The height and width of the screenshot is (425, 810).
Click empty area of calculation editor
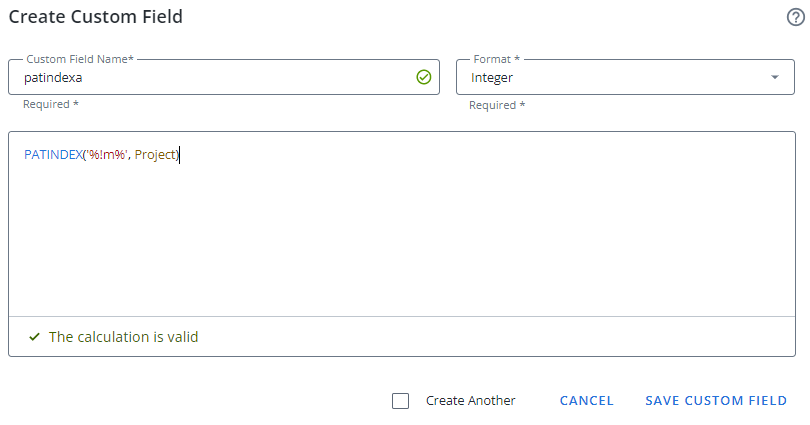point(400,240)
